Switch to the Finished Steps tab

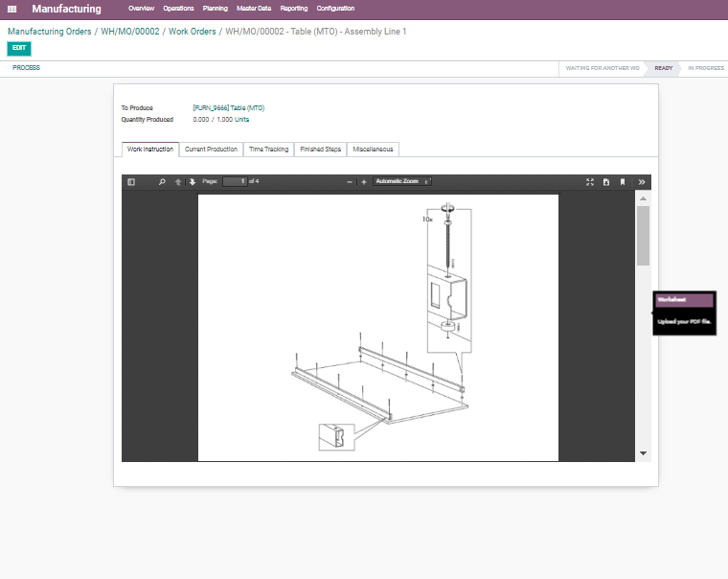pos(320,150)
